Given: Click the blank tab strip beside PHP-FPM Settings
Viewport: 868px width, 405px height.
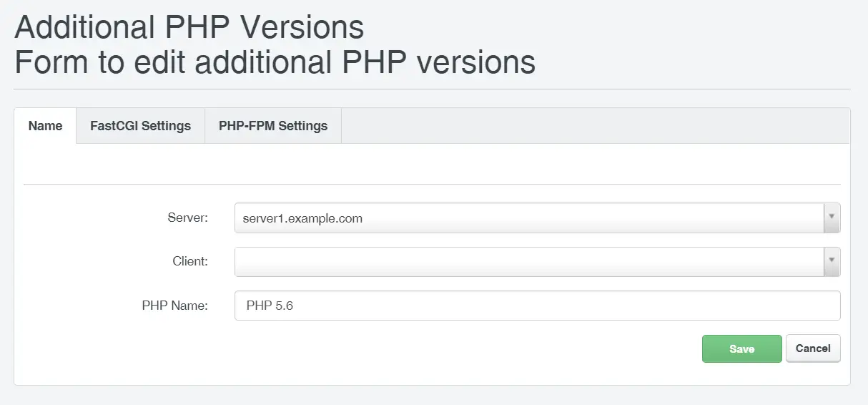Looking at the screenshot, I should pos(596,126).
